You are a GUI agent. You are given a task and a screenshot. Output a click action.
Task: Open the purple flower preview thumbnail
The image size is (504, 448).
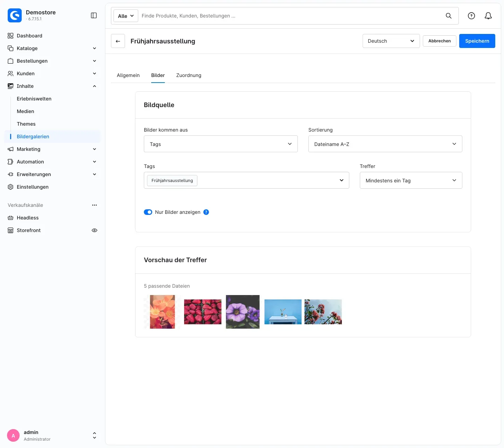(243, 312)
